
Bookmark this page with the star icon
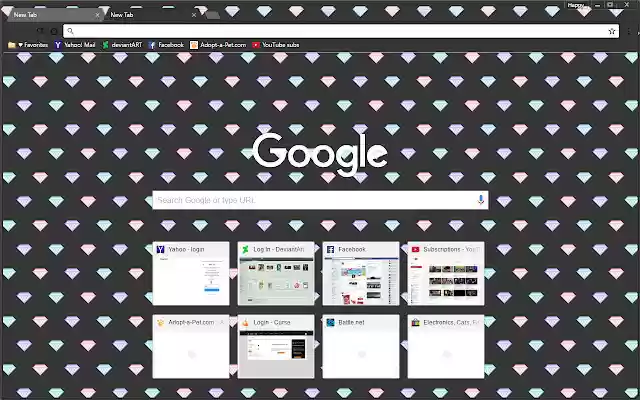(611, 31)
